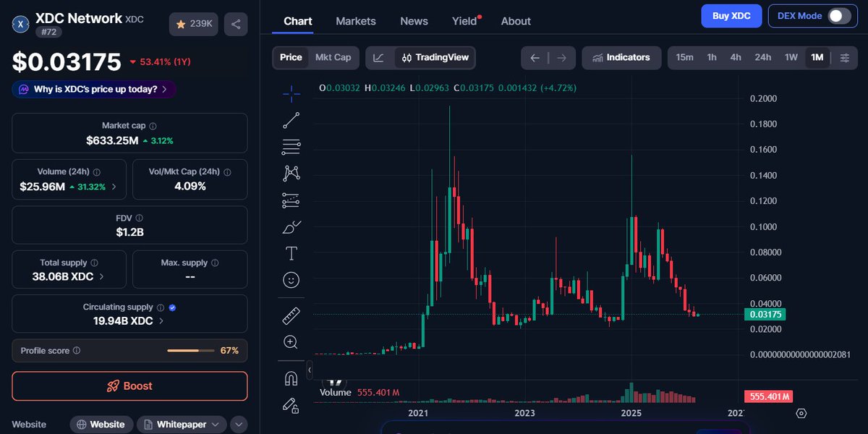Select the 1h timeframe
868x434 pixels.
(x=712, y=58)
